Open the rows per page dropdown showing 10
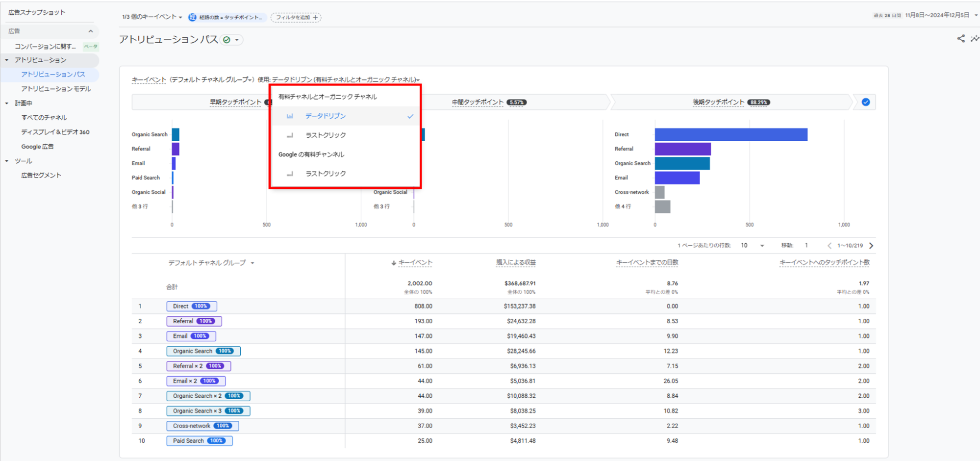Screen dimensions: 980x461 coord(752,245)
